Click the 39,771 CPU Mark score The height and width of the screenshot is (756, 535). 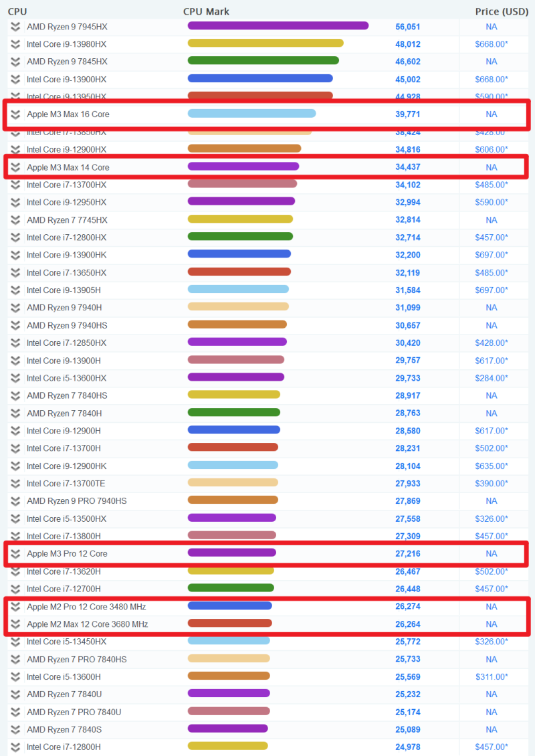(408, 114)
